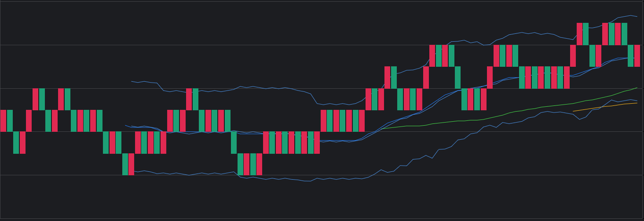
Task: Click the orange moving average line
Action: [605, 107]
